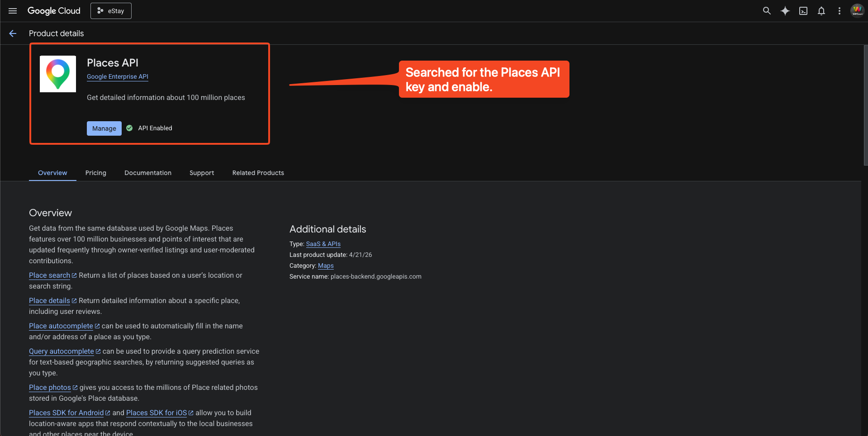The width and height of the screenshot is (868, 436).
Task: Go back with the left arrow
Action: click(x=13, y=33)
